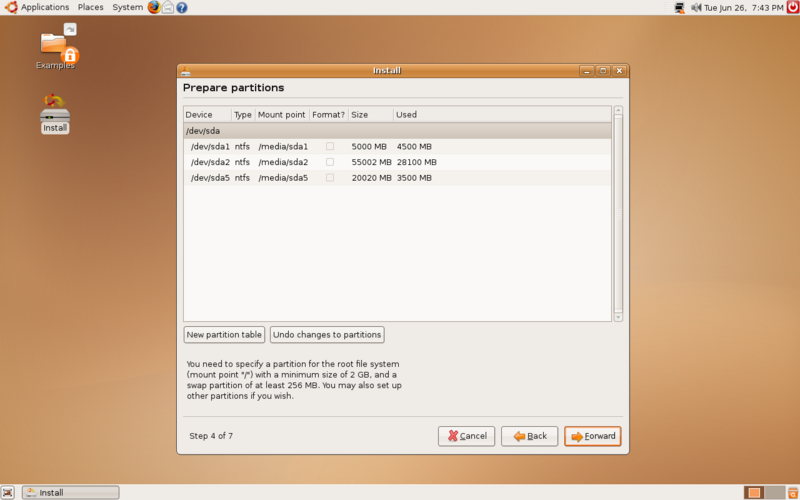
Task: Click the red power quit icon
Action: point(792,7)
